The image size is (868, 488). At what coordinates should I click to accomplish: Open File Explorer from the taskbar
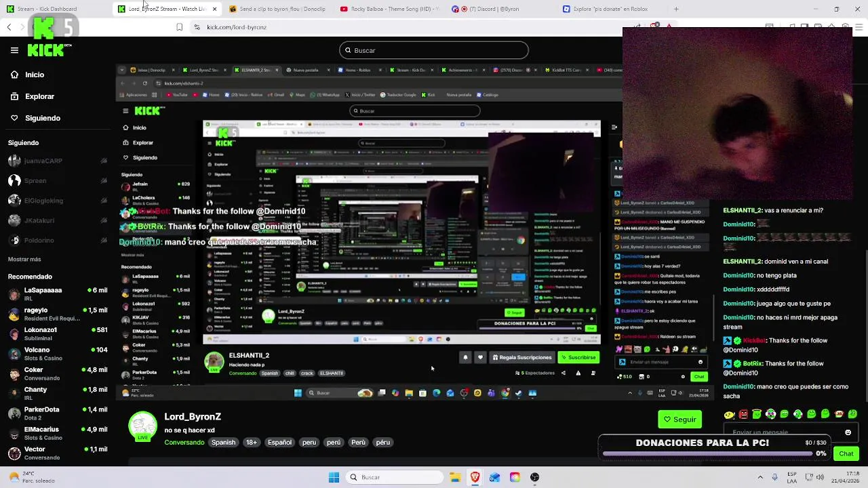tap(455, 477)
